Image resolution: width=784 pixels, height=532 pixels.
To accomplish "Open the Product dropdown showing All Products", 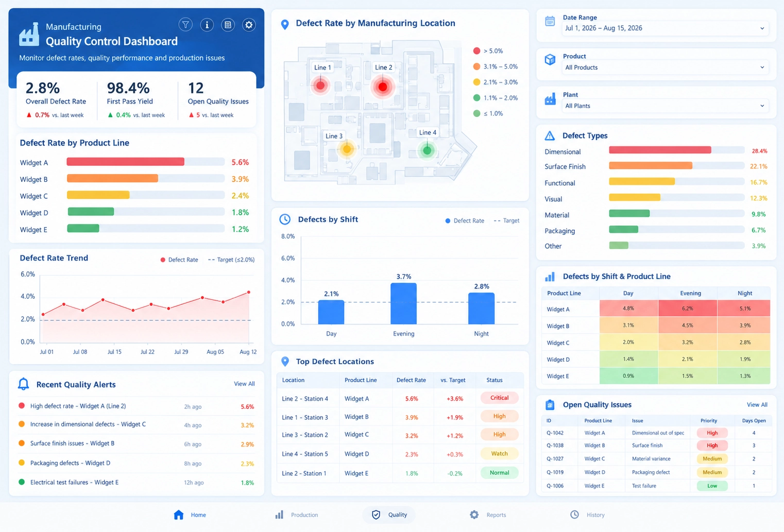I will (665, 67).
